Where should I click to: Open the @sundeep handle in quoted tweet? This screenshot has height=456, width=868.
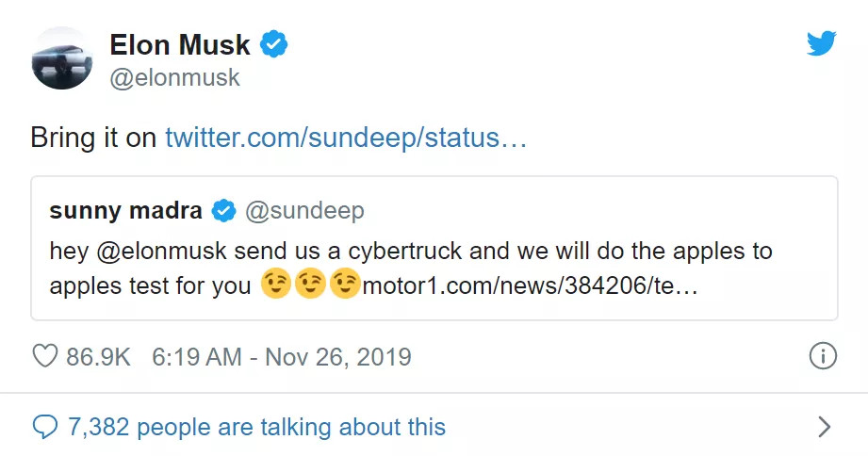click(305, 211)
